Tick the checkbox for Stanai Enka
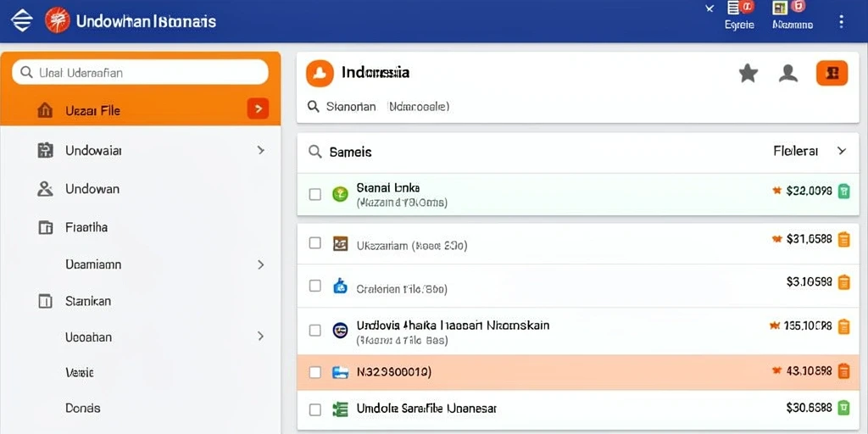This screenshot has height=434, width=868. 315,194
